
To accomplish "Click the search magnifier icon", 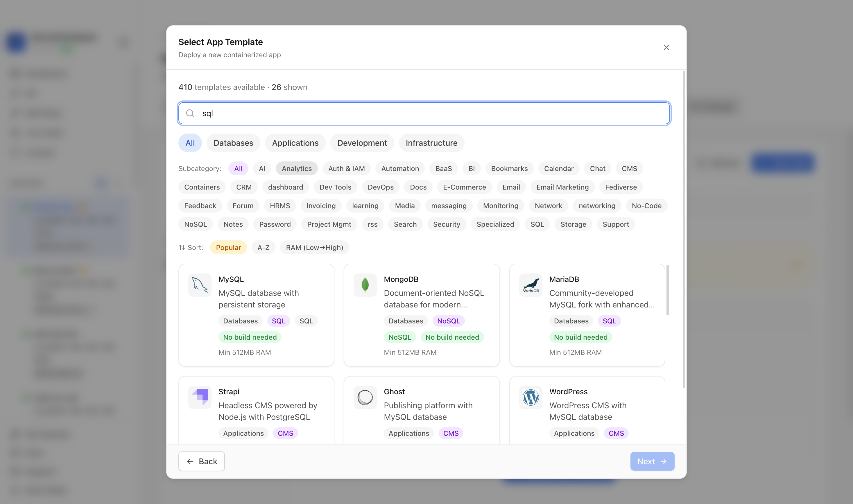I will (x=190, y=113).
